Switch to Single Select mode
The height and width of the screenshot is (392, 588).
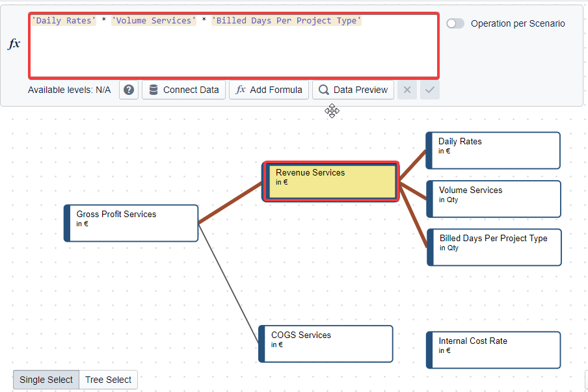tap(46, 380)
